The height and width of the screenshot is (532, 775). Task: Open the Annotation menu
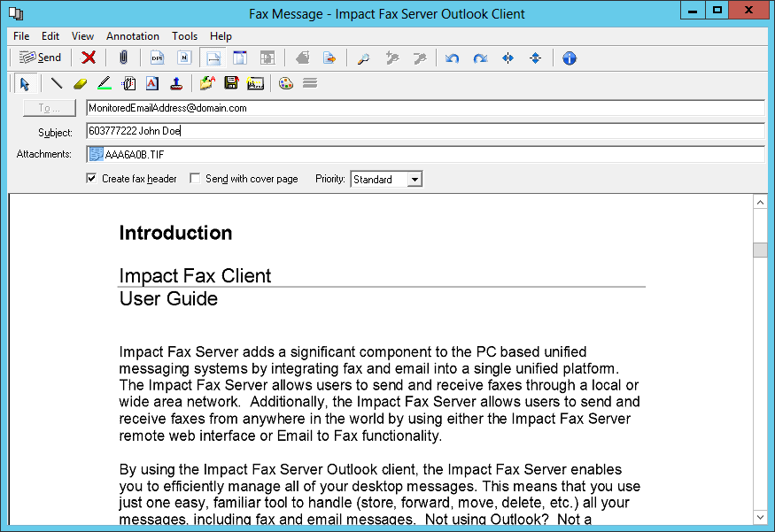pos(133,36)
